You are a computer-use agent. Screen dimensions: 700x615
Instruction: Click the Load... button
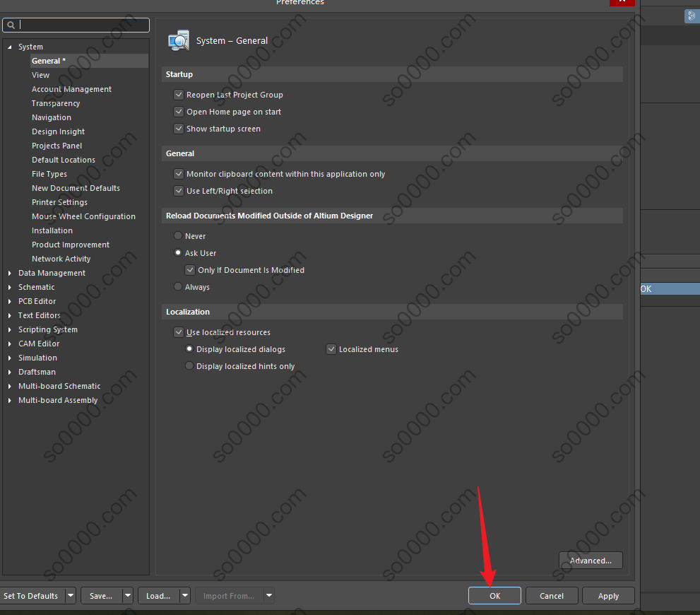[x=158, y=595]
